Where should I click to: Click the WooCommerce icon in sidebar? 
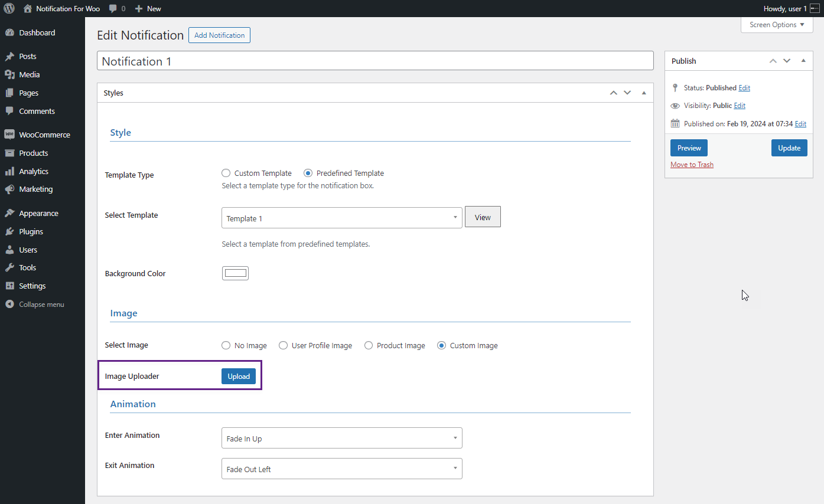point(9,135)
